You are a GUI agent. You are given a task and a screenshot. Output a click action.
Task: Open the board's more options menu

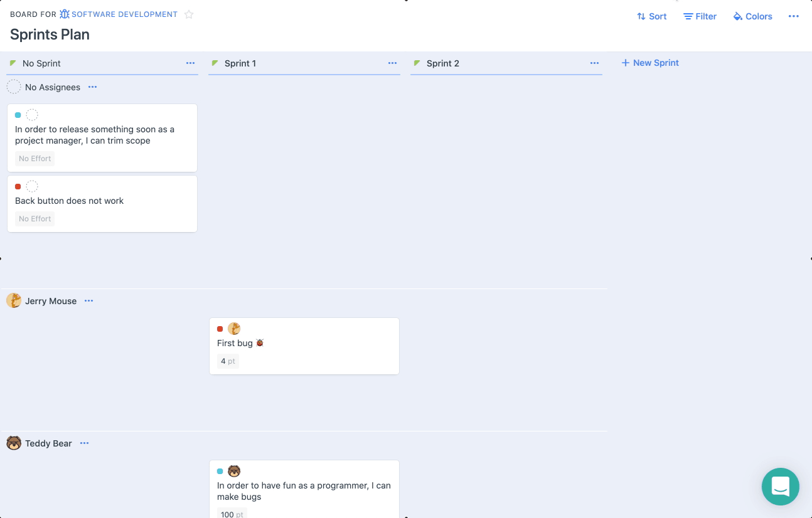click(x=794, y=16)
